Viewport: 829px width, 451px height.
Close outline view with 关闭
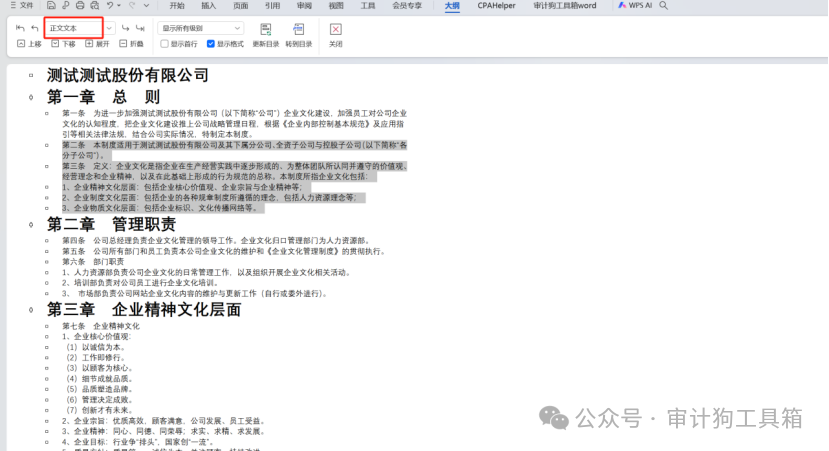tap(336, 35)
